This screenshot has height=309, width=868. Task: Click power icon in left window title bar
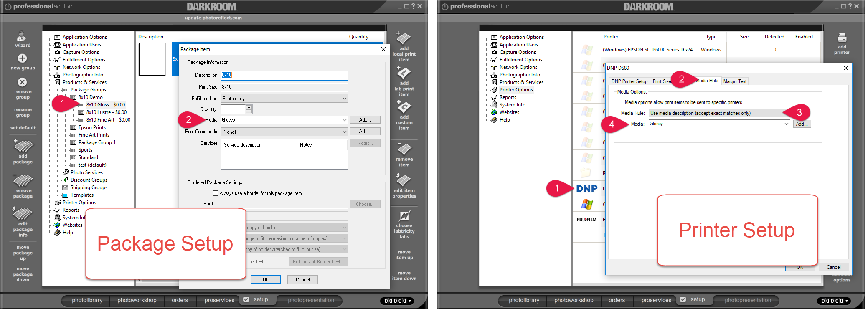(x=8, y=6)
